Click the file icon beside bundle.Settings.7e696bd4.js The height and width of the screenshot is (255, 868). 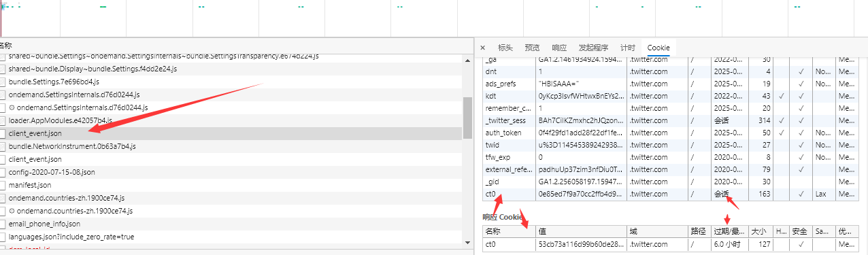point(2,82)
